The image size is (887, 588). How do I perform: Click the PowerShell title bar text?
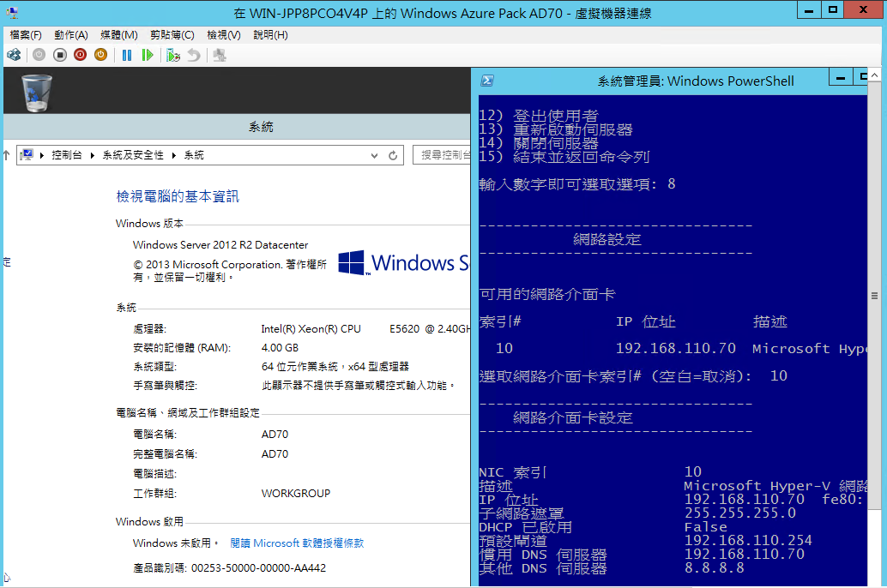[696, 81]
